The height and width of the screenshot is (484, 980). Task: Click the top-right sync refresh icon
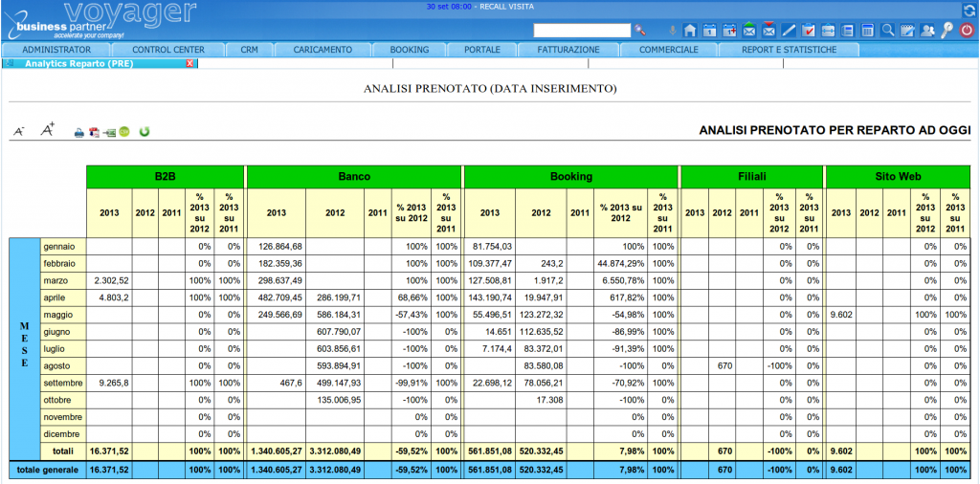point(969,9)
